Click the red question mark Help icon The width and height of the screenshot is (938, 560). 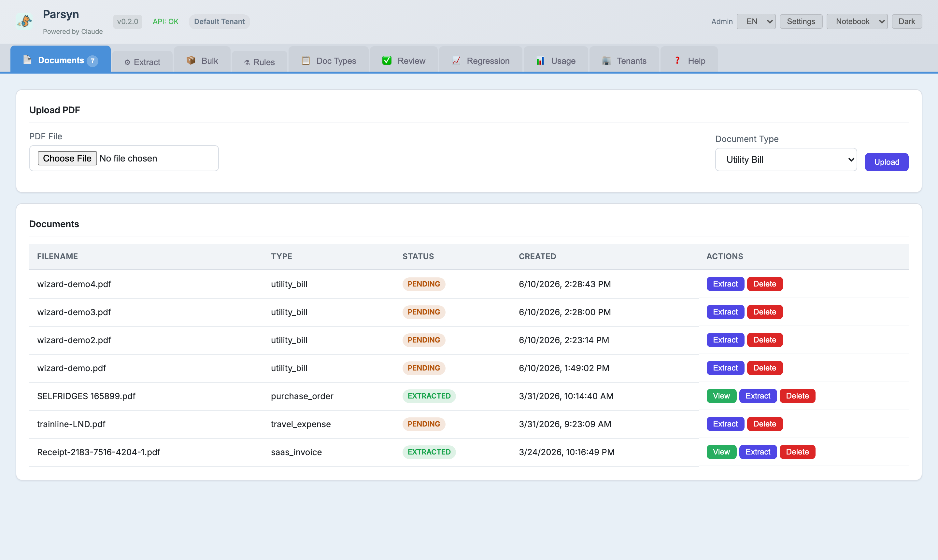[677, 60]
